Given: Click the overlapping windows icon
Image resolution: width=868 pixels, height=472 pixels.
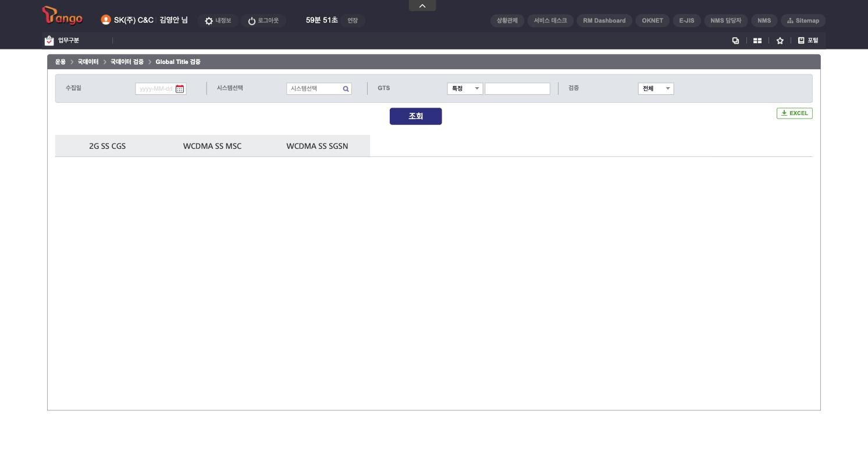Looking at the screenshot, I should (x=735, y=40).
